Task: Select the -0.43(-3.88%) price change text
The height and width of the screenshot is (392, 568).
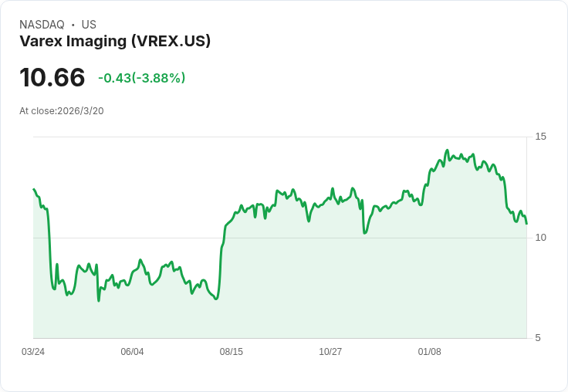Action: (142, 78)
